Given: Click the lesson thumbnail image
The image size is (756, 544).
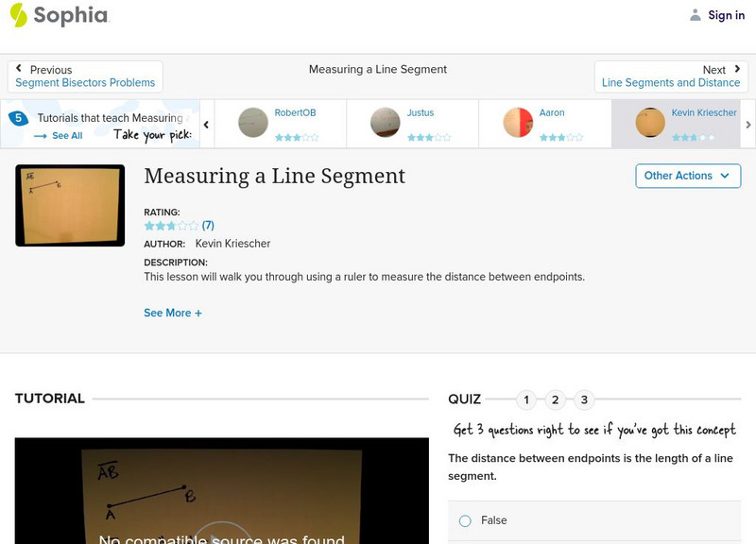Looking at the screenshot, I should [x=70, y=206].
